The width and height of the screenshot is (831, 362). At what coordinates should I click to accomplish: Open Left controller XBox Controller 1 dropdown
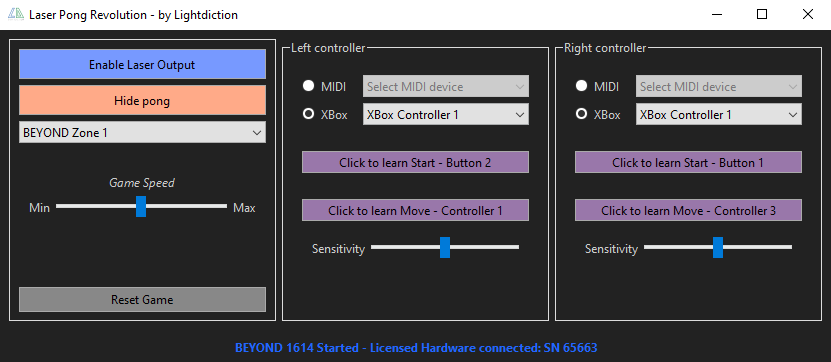pos(446,114)
